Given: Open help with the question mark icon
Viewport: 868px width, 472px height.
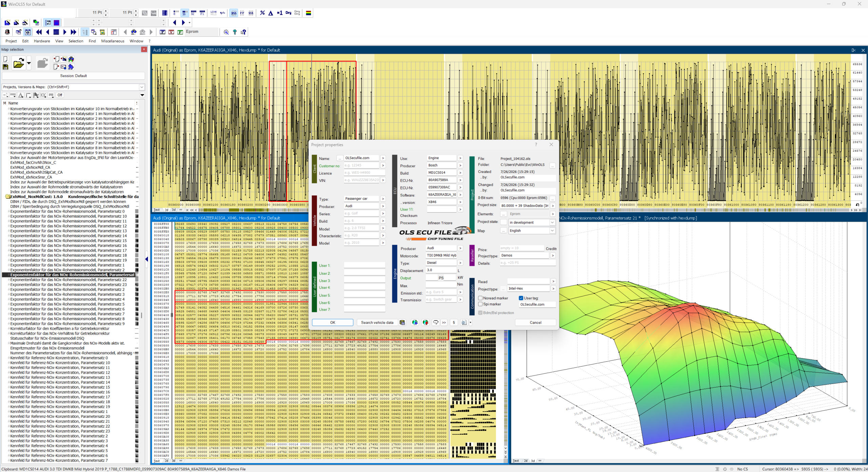Looking at the screenshot, I should pyautogui.click(x=235, y=32).
